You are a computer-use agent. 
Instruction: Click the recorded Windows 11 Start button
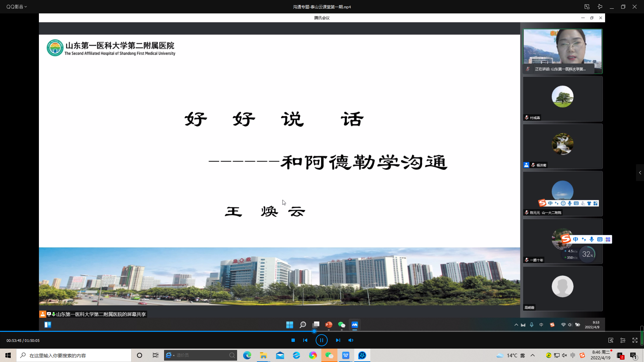290,325
